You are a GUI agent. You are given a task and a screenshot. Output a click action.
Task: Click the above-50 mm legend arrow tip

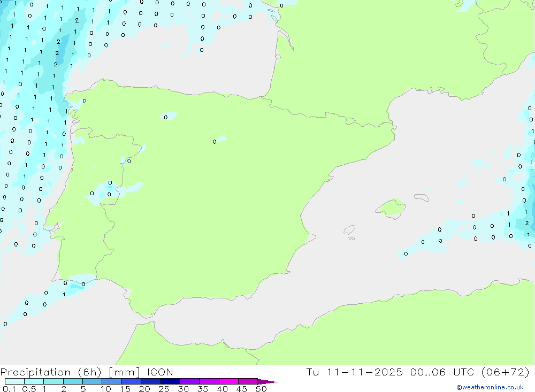point(267,381)
